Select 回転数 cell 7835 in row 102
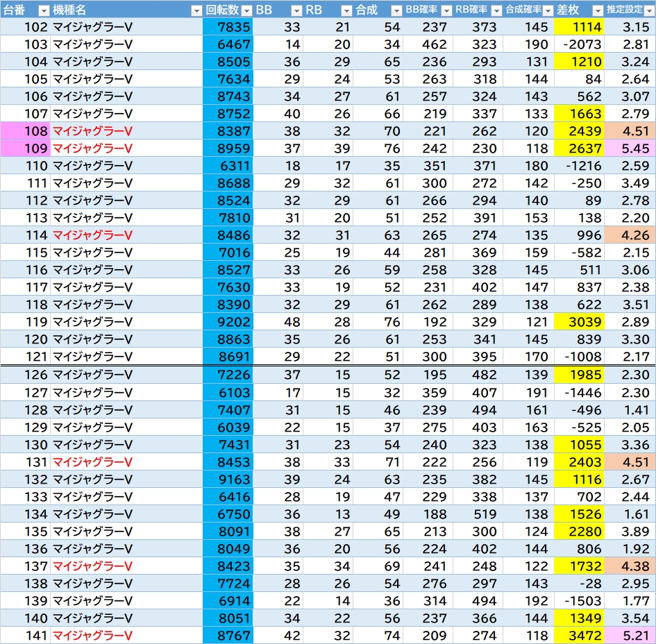Screen dimensions: 656x644 pyautogui.click(x=228, y=27)
